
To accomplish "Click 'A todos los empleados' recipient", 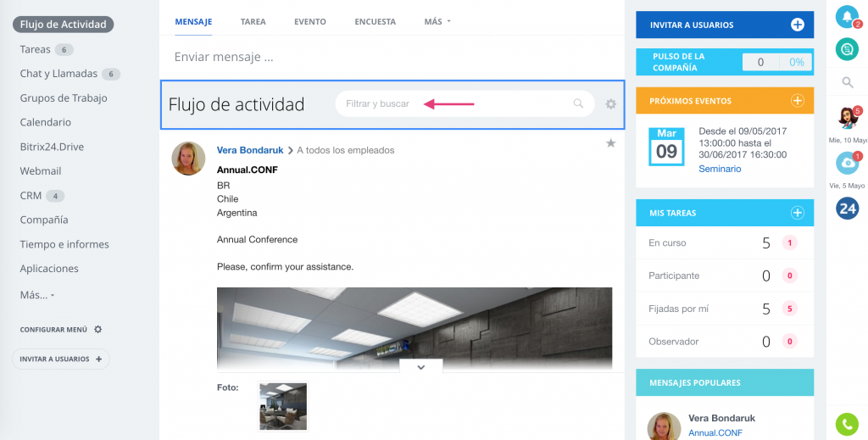I will coord(346,150).
